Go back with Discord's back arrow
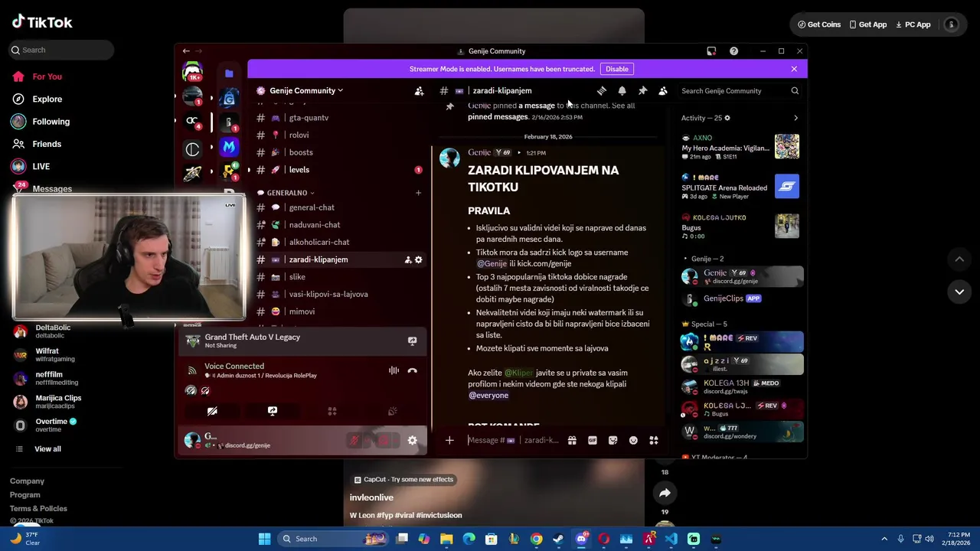The height and width of the screenshot is (551, 980). click(185, 51)
